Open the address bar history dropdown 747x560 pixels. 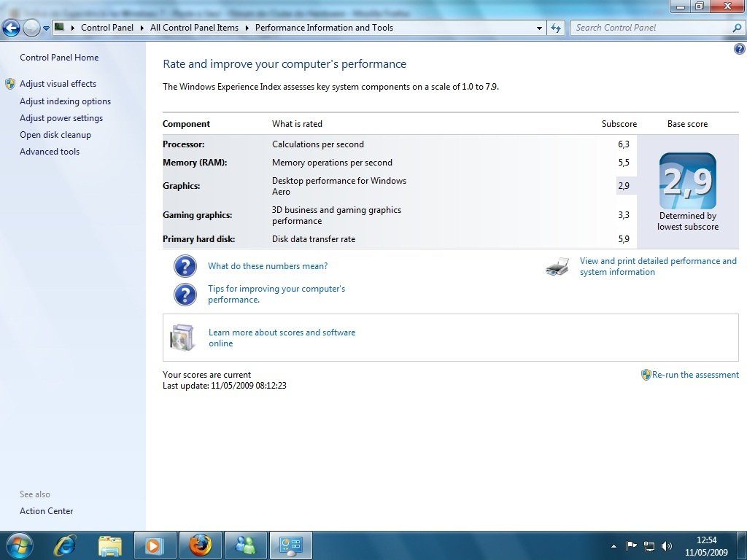[x=539, y=28]
